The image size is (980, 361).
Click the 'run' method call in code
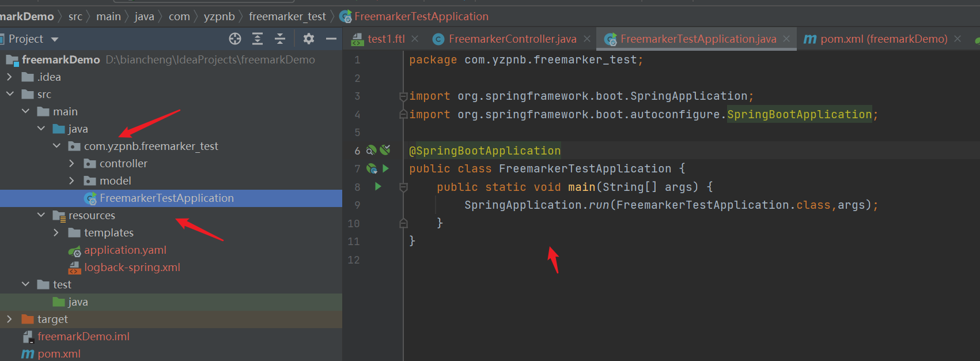point(599,205)
